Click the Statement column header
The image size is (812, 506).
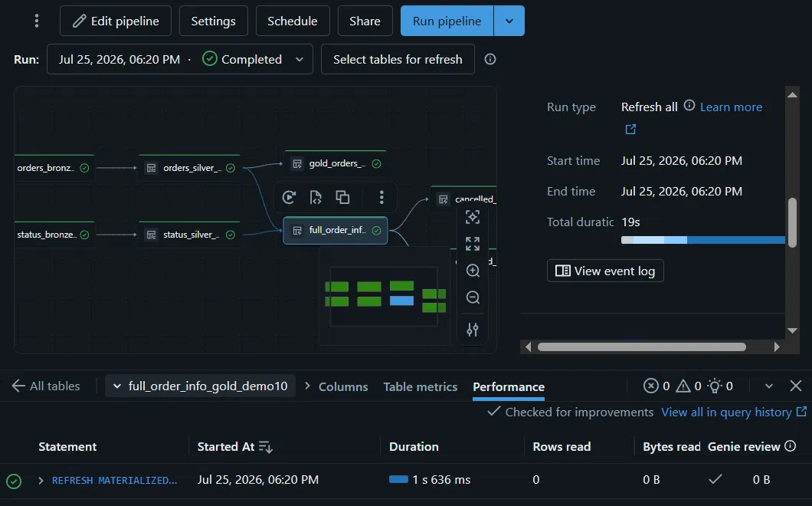click(67, 446)
